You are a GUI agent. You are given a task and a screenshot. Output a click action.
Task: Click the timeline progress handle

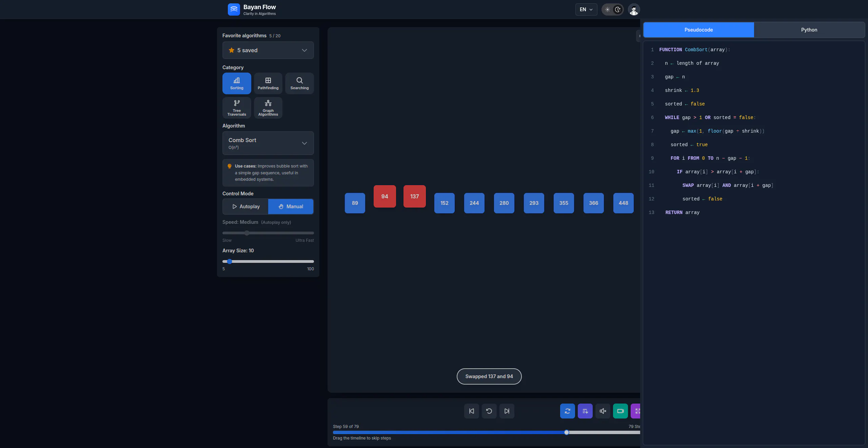point(567,432)
